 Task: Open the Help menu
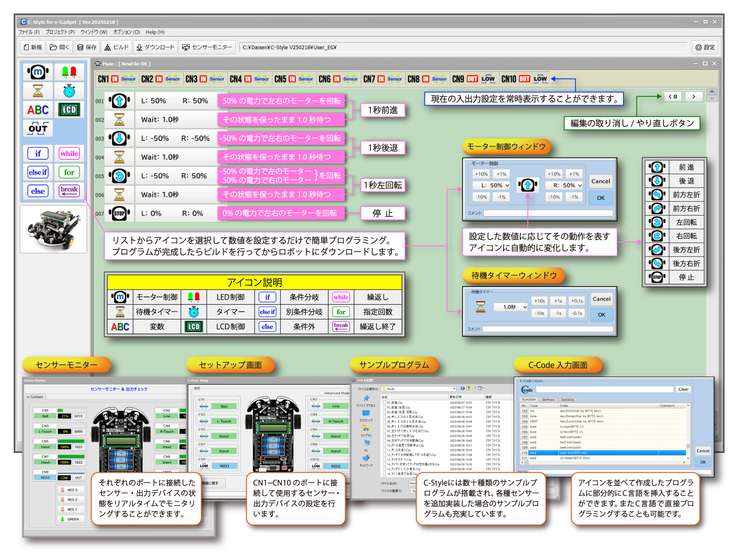pos(155,32)
